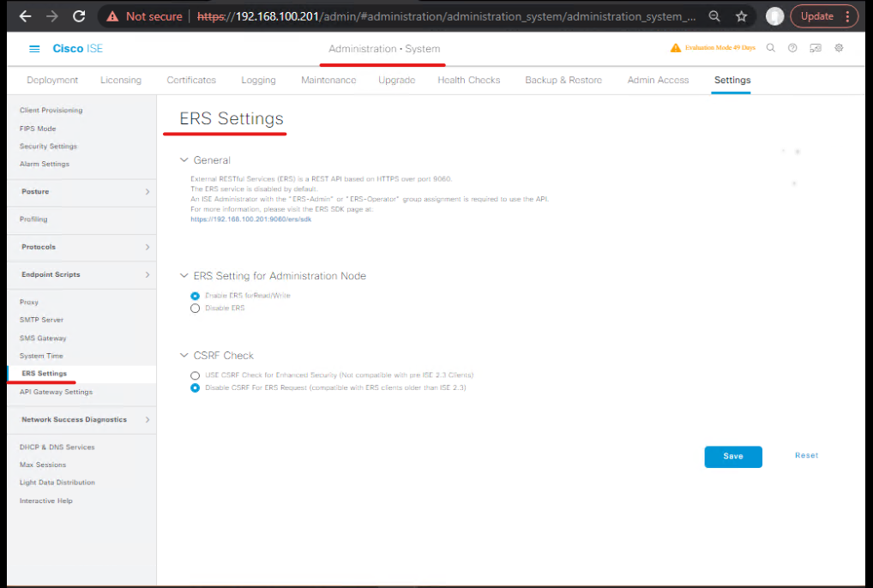Select Use CSRF Check for Enhanced Security
873x588 pixels.
pyautogui.click(x=195, y=375)
